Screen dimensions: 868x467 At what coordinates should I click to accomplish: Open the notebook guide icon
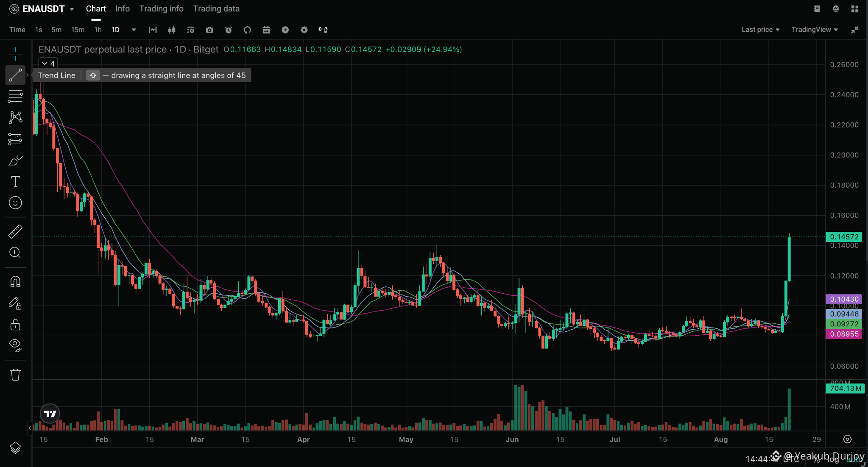point(817,9)
